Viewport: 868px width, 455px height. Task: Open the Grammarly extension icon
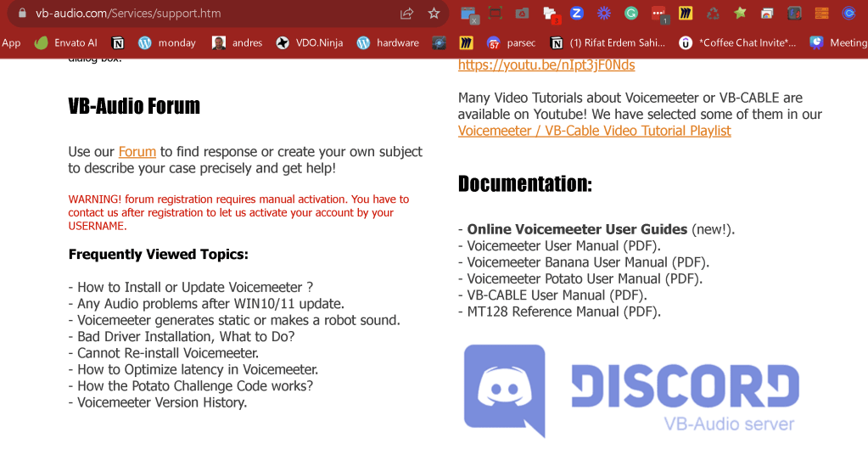(x=631, y=14)
